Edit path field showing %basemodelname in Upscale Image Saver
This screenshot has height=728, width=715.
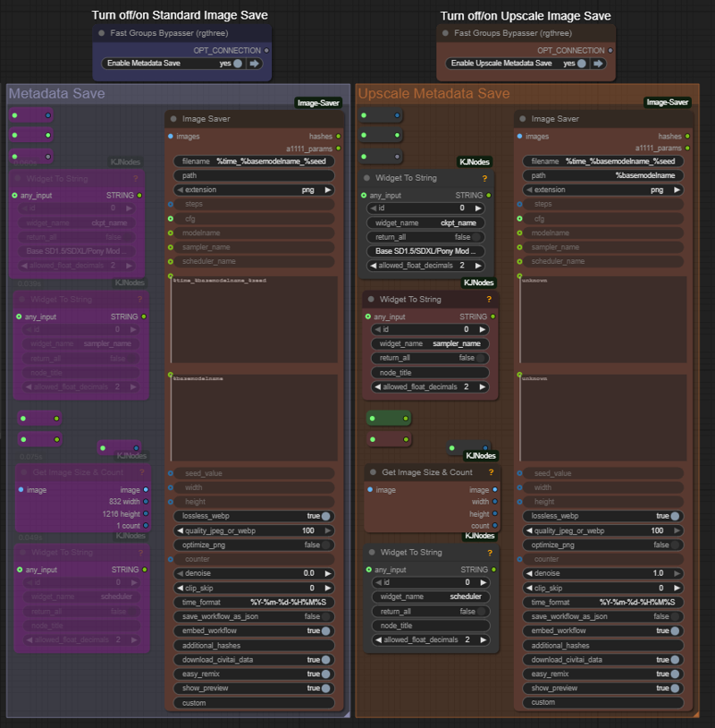point(603,175)
